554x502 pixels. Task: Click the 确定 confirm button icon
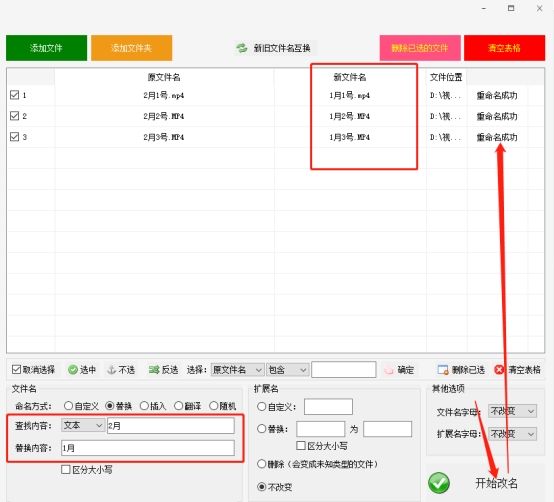[389, 370]
